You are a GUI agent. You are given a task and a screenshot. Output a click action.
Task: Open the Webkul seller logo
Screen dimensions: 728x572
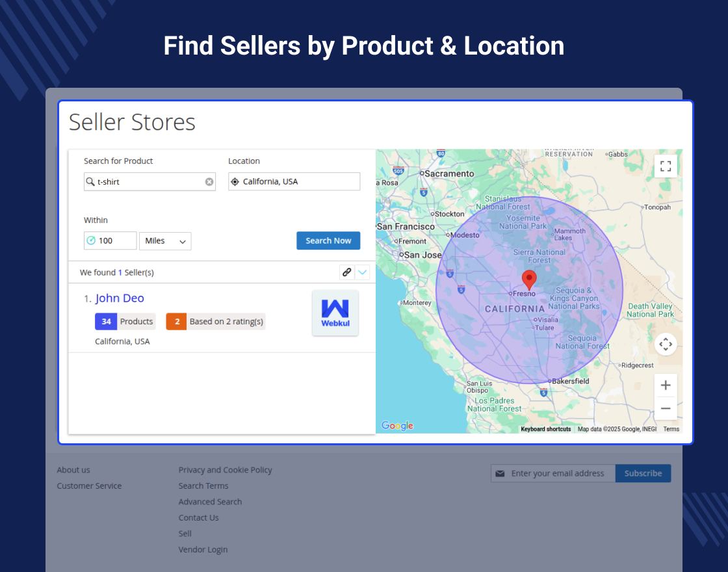335,313
